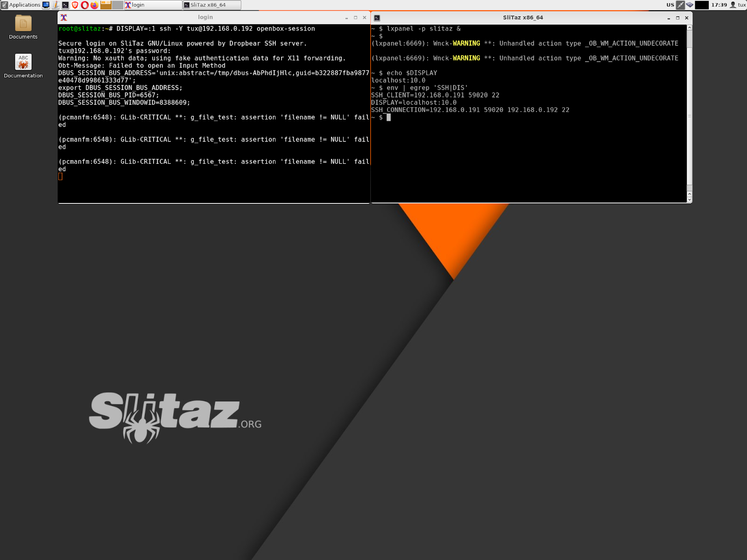Open the Brave browser launcher
This screenshot has height=560, width=747.
pyautogui.click(x=75, y=5)
